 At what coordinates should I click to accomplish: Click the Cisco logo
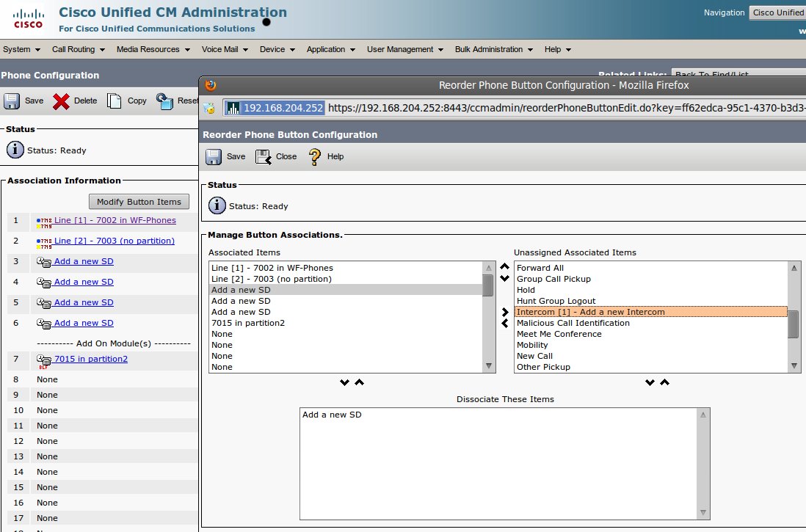(x=29, y=18)
